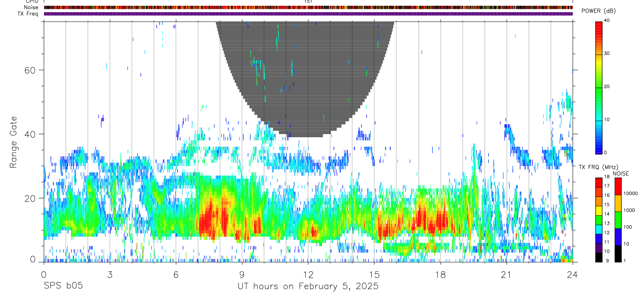Click the 21 hour tick on the UT axis
This screenshot has width=644, height=297.
(506, 274)
